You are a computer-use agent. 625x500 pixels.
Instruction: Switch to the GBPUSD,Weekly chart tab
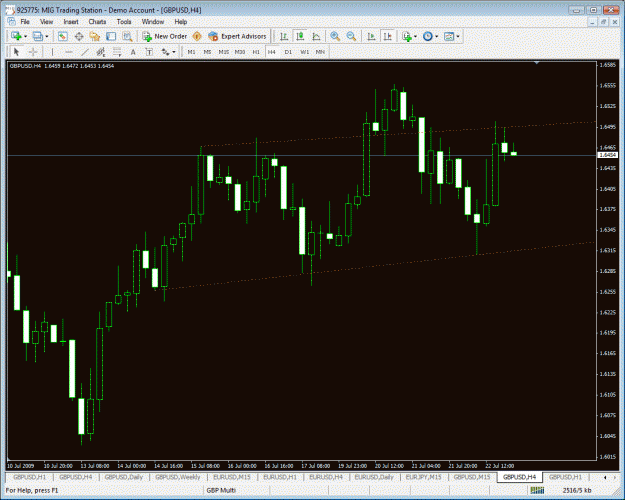point(177,477)
